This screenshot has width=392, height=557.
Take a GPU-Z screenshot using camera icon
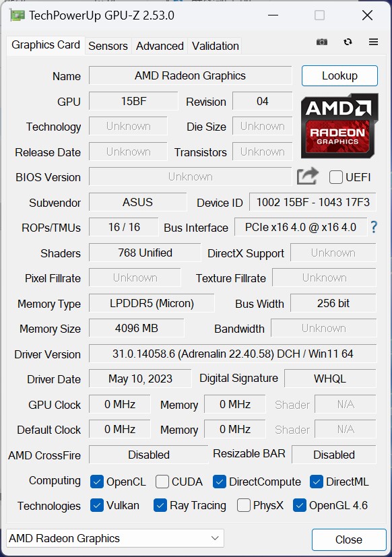pyautogui.click(x=321, y=42)
